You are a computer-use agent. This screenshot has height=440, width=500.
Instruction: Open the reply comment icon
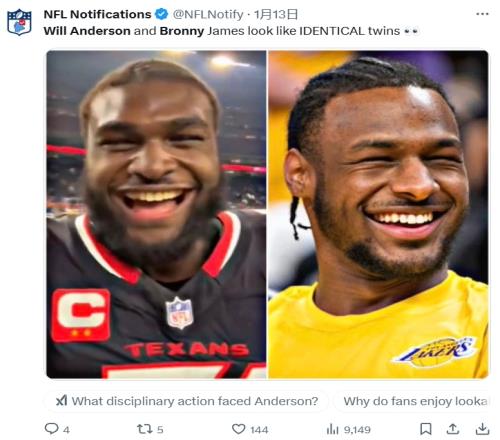tap(52, 428)
